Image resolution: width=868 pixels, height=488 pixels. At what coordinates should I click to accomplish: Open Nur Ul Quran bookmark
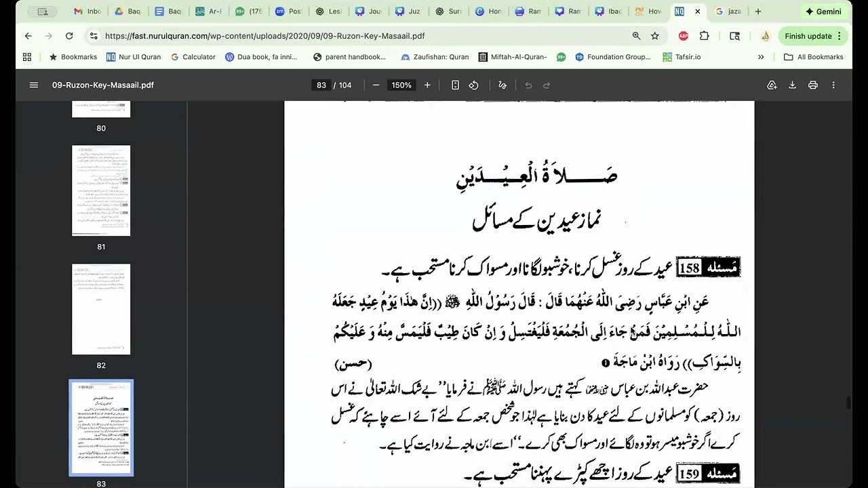pyautogui.click(x=134, y=57)
